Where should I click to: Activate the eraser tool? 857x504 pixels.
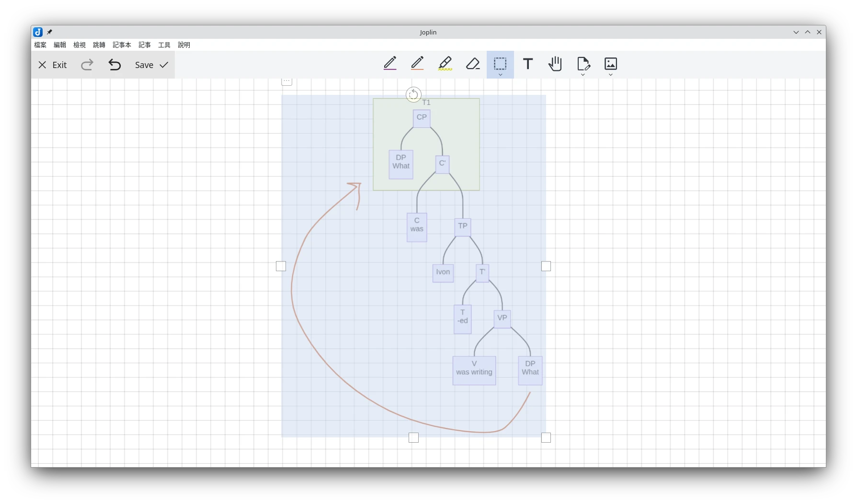[x=473, y=63]
